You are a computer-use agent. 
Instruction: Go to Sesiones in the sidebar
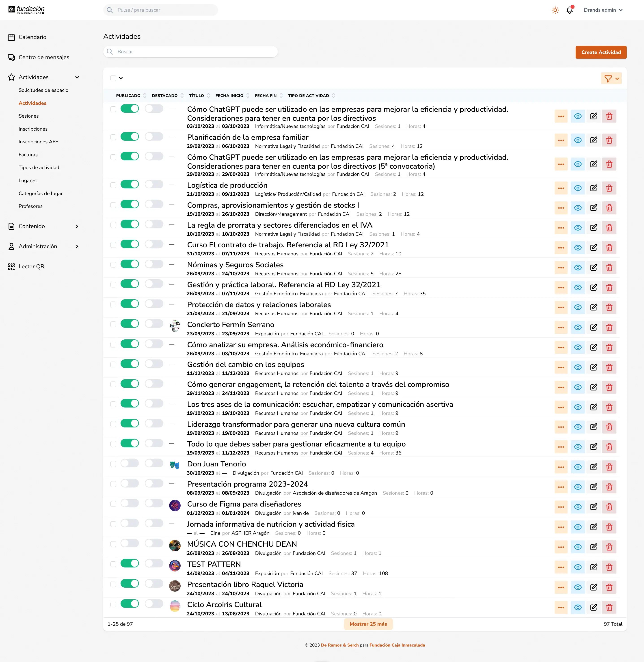[x=28, y=116]
